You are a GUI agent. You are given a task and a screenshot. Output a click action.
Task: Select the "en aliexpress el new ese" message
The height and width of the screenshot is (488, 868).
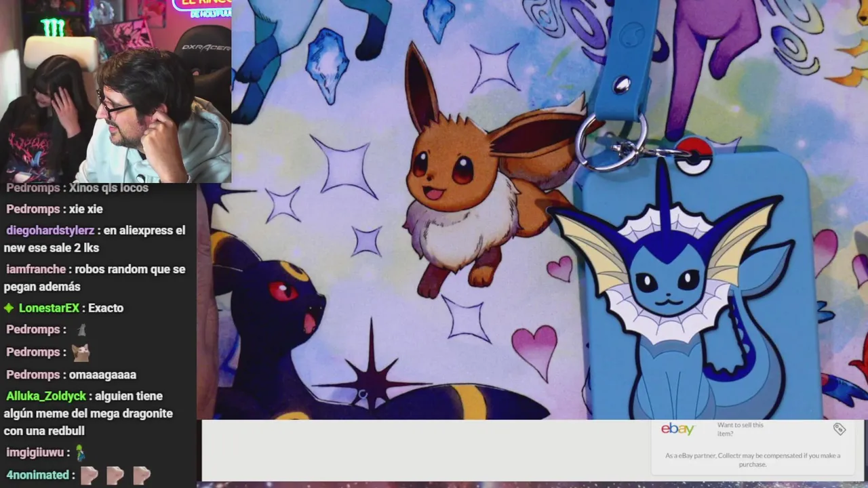(x=94, y=239)
